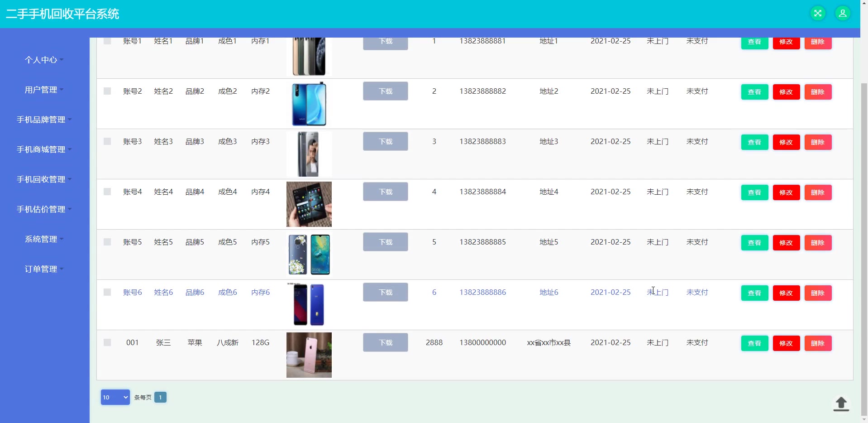Click 查看 for row 001 张三
The height and width of the screenshot is (423, 868).
[x=754, y=343]
